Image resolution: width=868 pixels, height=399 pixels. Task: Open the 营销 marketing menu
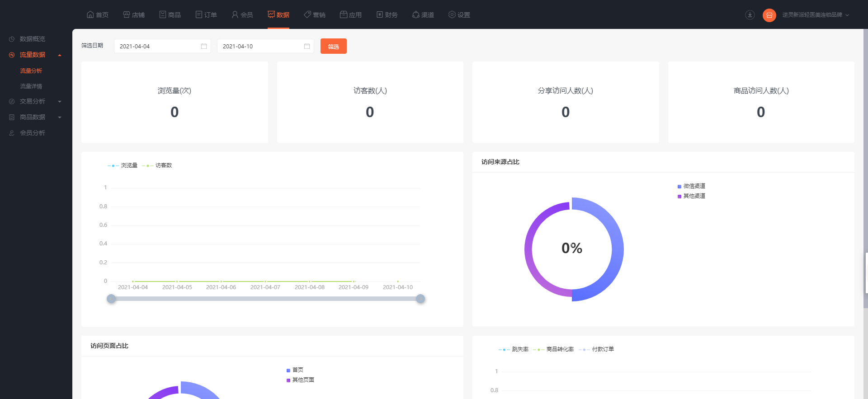point(315,15)
